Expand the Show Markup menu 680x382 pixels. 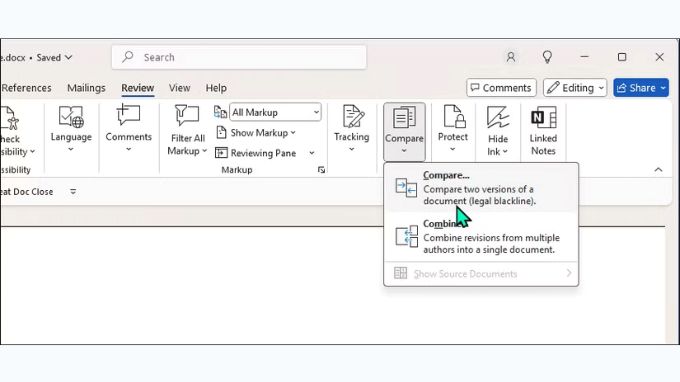tap(256, 133)
